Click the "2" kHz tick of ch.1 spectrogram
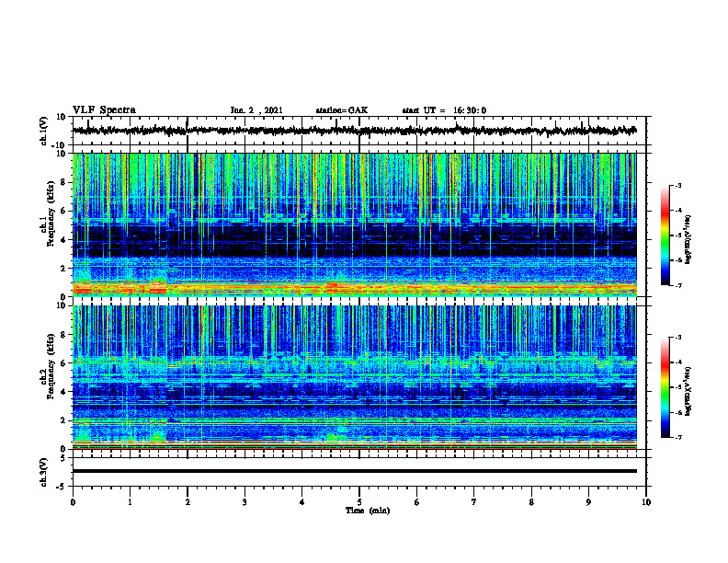Viewport: 728px width, 563px height. (63, 269)
